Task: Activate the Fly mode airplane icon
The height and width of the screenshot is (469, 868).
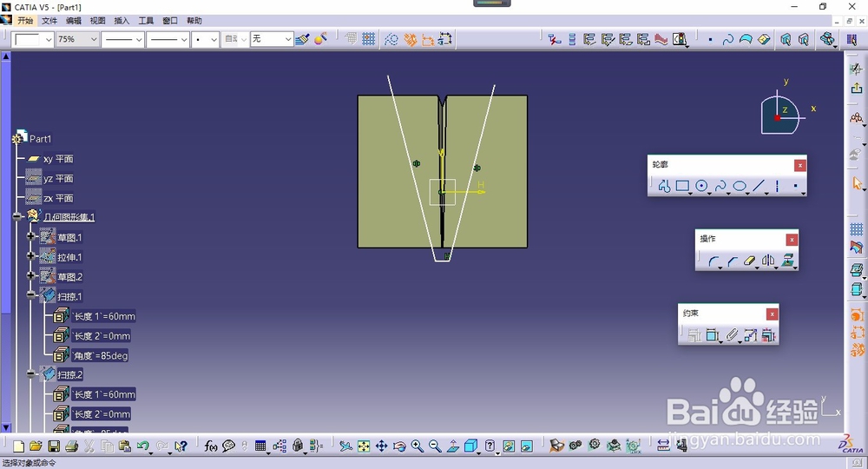Action: (346, 446)
